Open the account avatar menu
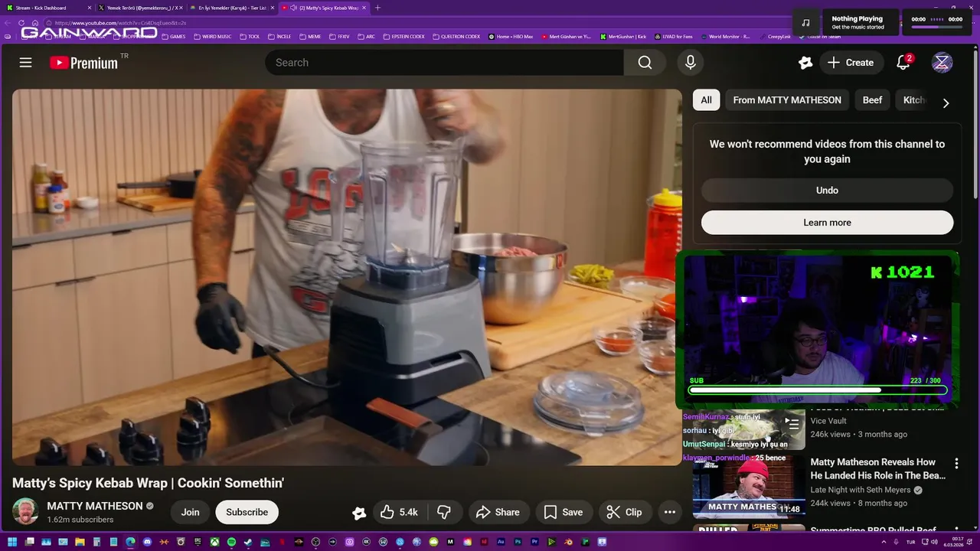This screenshot has width=980, height=551. 942,63
